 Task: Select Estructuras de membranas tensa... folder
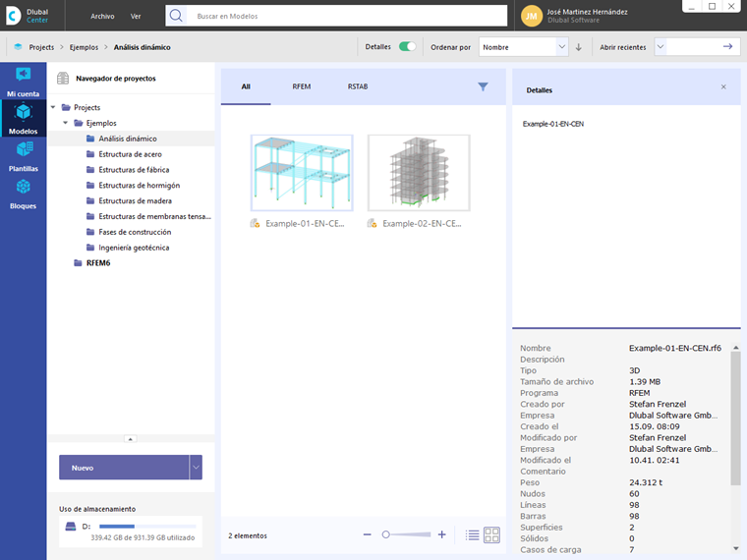[x=155, y=216]
